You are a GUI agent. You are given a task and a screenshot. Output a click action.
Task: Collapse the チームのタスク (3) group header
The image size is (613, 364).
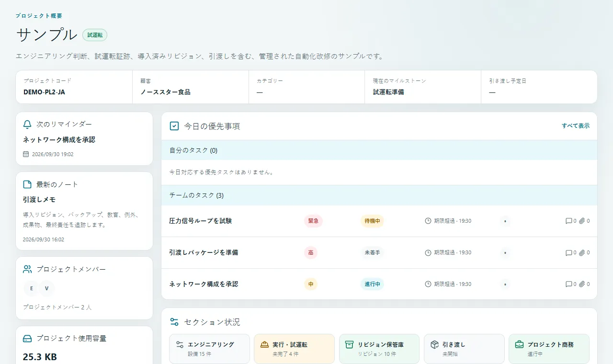[379, 195]
